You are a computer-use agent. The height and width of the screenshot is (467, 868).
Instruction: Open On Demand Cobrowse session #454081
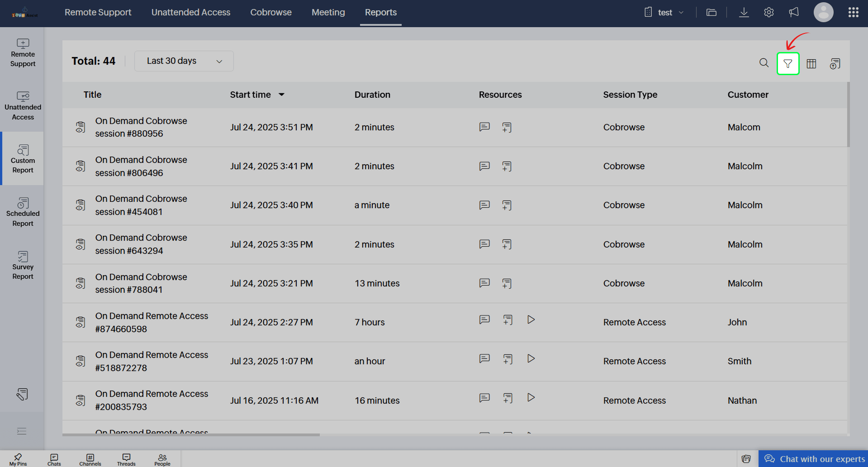pyautogui.click(x=141, y=205)
